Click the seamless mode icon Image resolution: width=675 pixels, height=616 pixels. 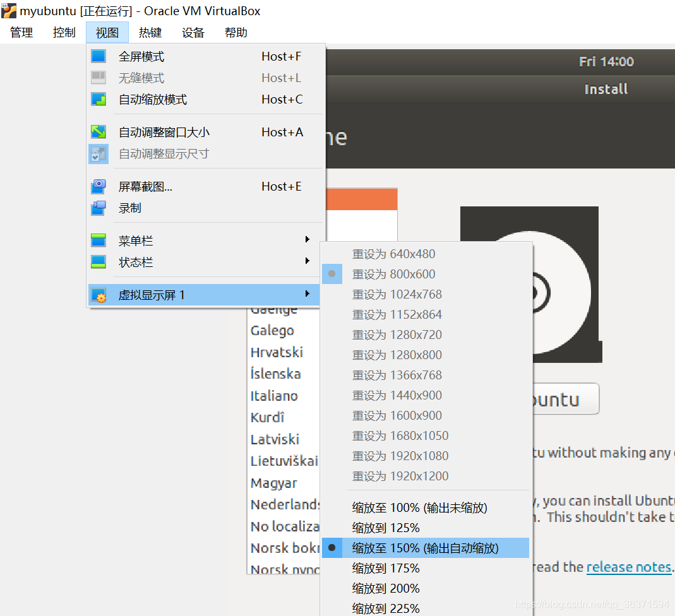click(99, 78)
